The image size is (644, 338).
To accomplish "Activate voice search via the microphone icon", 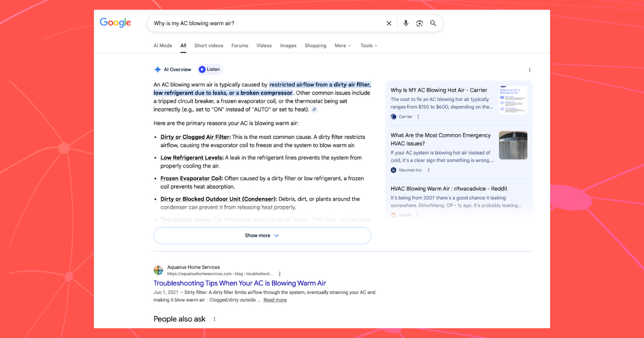I will coord(406,23).
